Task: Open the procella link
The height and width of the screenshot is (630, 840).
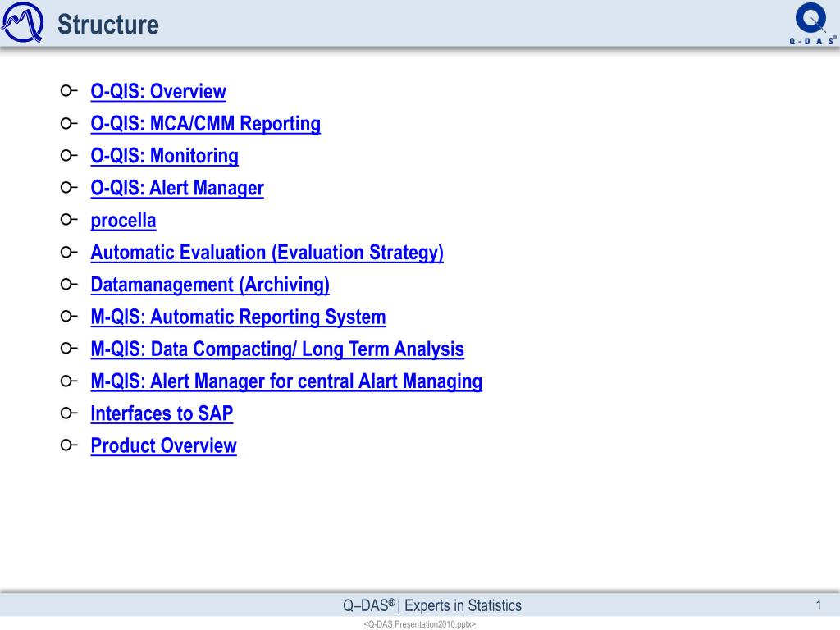Action: 123,220
